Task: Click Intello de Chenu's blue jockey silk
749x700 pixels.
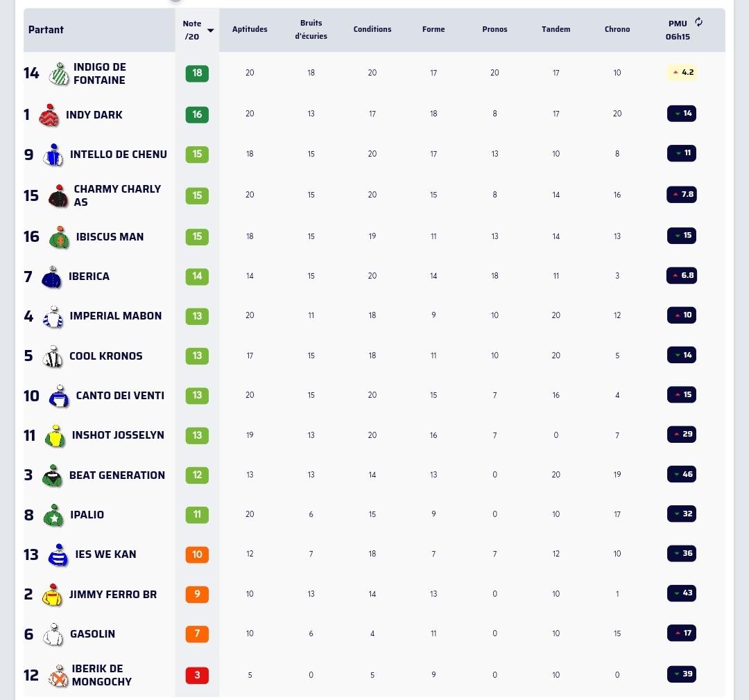Action: (53, 155)
